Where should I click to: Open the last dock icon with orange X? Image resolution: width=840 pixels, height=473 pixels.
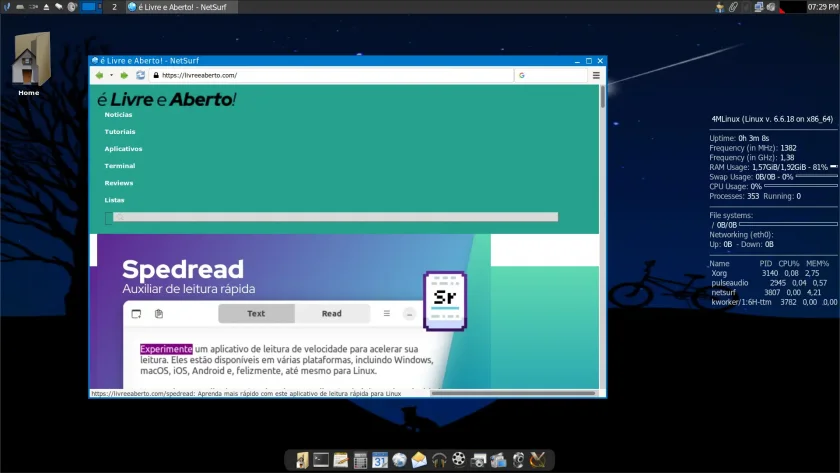(x=538, y=460)
